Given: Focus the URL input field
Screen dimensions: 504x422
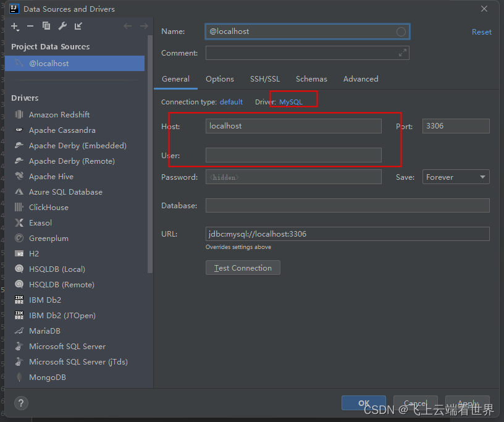Looking at the screenshot, I should [348, 234].
